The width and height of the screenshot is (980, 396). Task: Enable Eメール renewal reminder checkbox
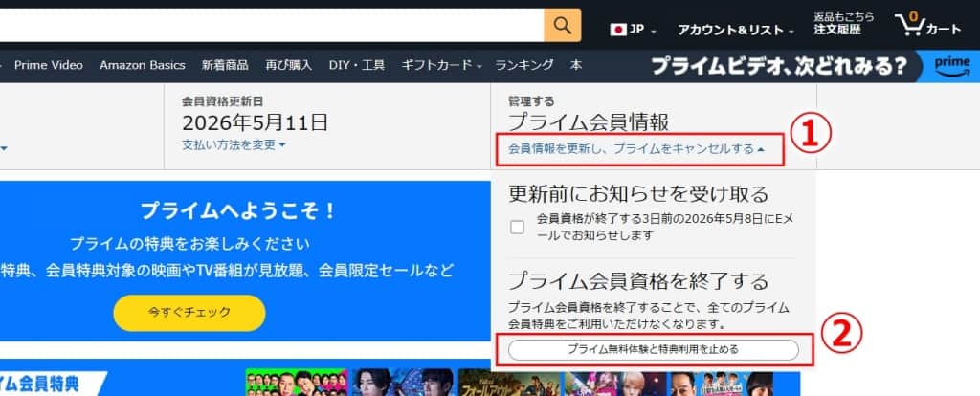point(517,228)
